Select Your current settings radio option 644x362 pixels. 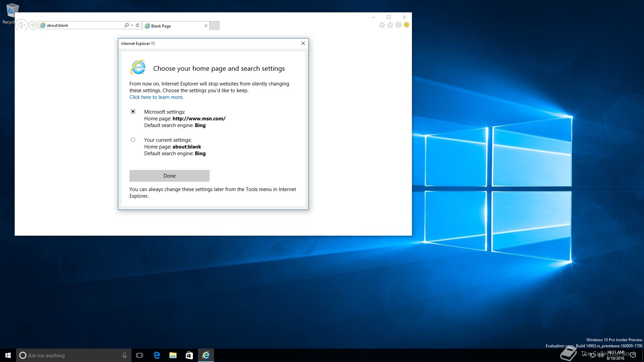point(133,140)
